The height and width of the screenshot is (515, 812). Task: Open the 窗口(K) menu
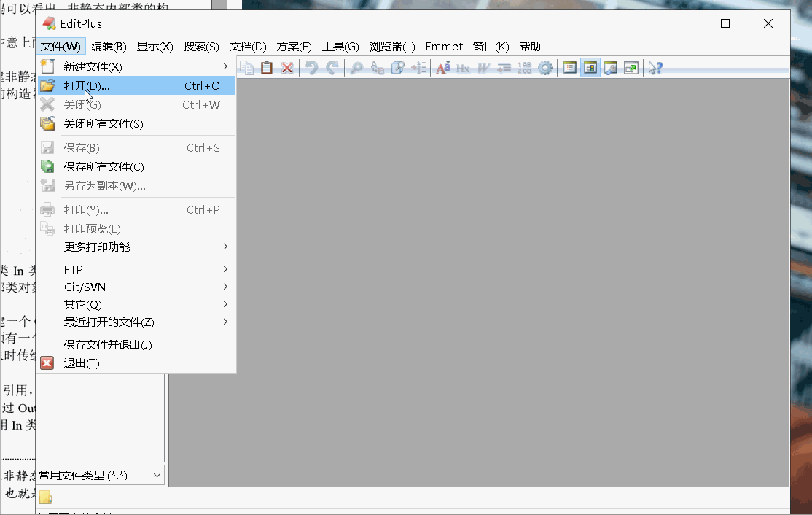(491, 47)
